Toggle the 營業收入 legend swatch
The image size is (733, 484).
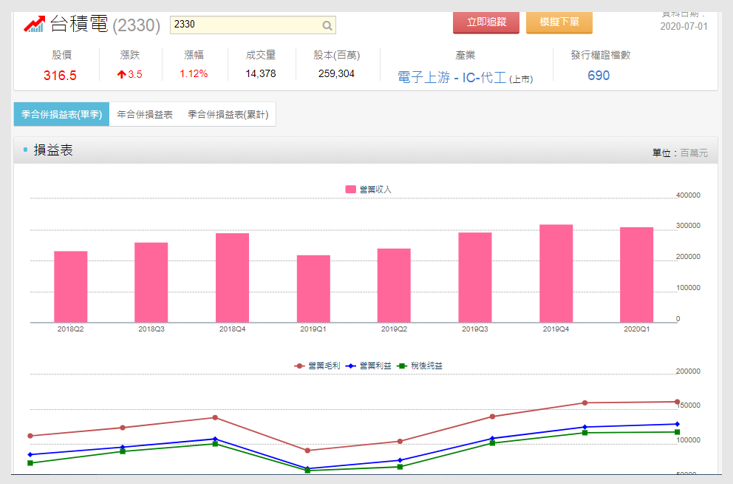(x=351, y=189)
